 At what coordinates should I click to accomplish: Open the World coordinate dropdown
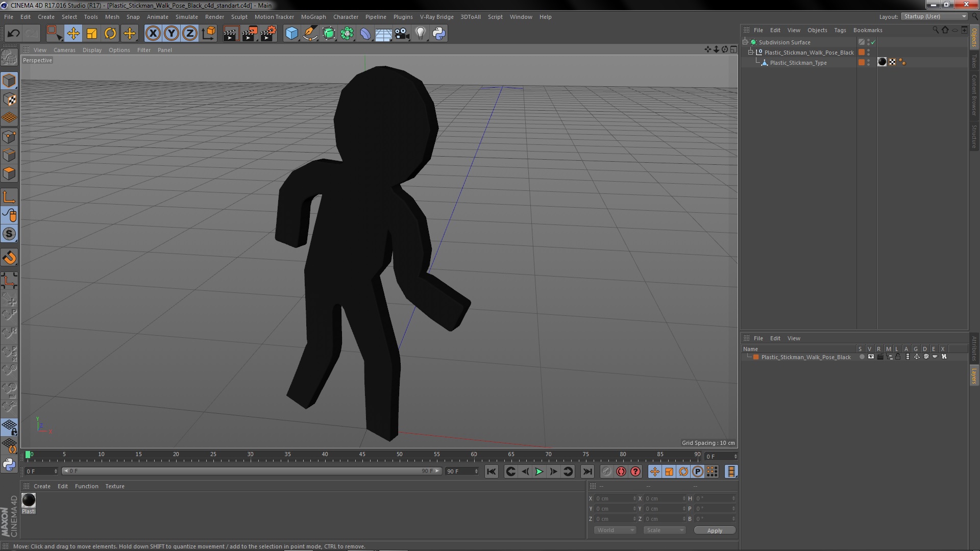[x=615, y=531]
